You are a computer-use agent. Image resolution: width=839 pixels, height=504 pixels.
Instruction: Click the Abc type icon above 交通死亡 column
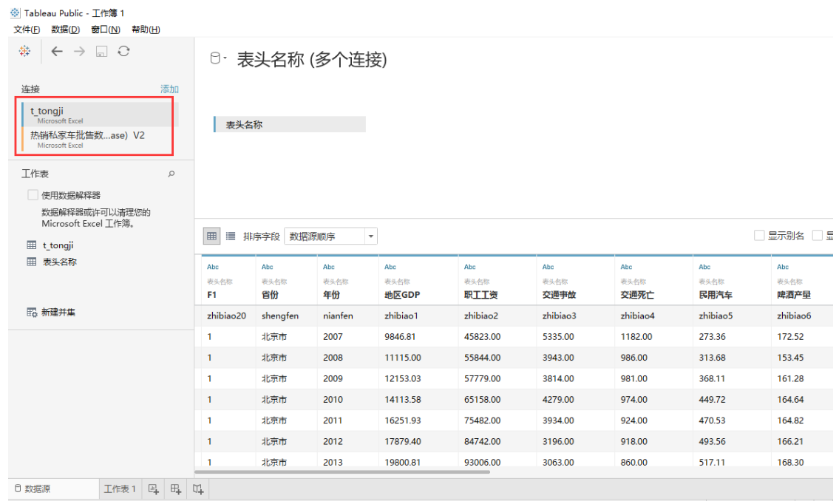point(627,267)
